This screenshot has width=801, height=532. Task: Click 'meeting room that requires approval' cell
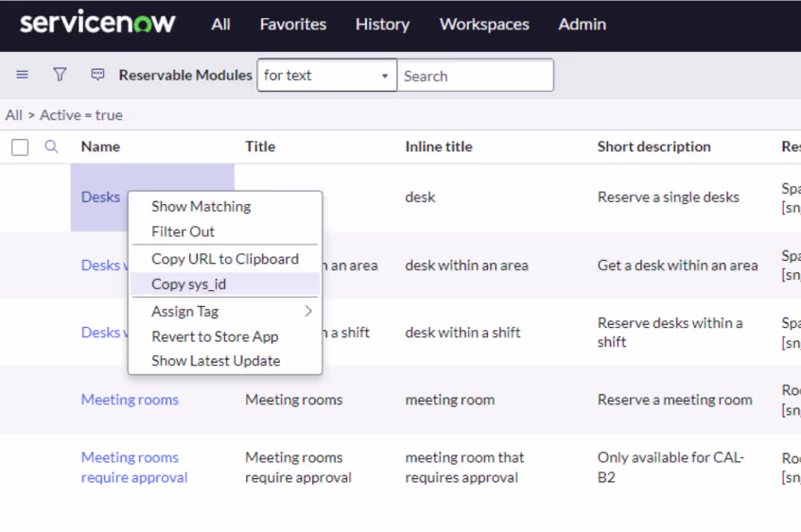464,467
